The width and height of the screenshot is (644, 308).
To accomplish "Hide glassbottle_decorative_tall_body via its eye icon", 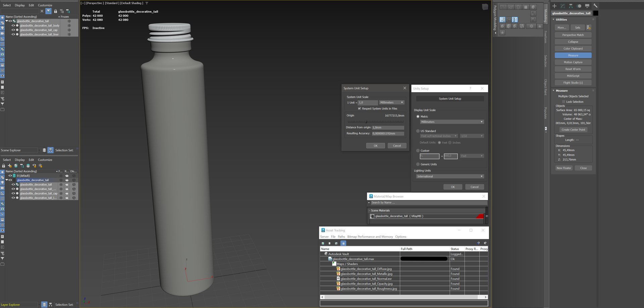I will tap(13, 25).
